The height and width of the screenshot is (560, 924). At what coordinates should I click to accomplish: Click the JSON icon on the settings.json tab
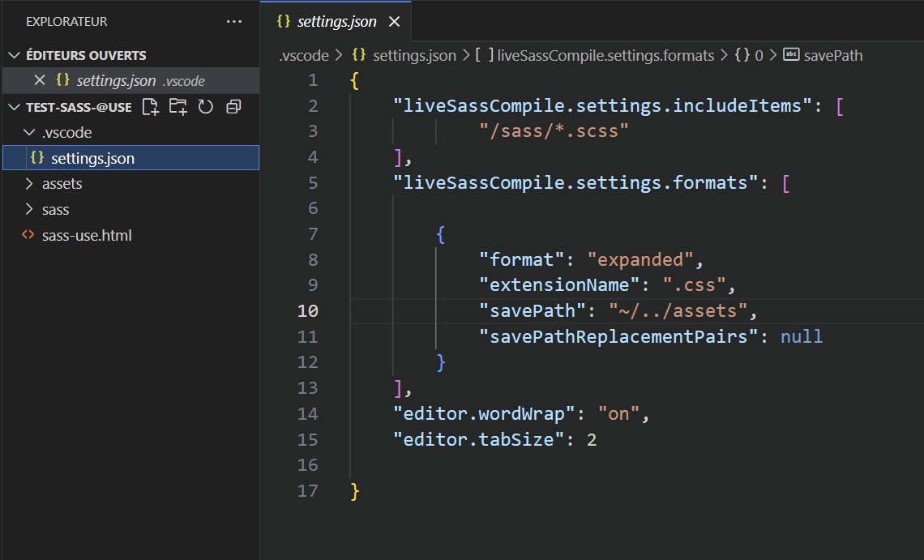[284, 21]
